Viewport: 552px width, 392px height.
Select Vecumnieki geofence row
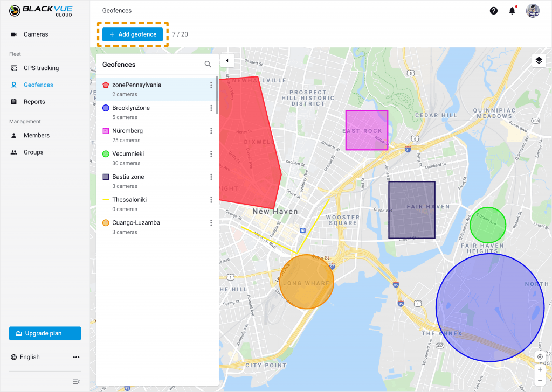tap(157, 158)
